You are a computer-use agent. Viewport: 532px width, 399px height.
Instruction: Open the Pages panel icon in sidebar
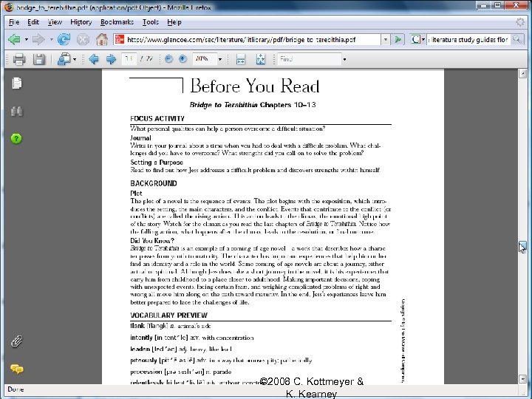16,83
